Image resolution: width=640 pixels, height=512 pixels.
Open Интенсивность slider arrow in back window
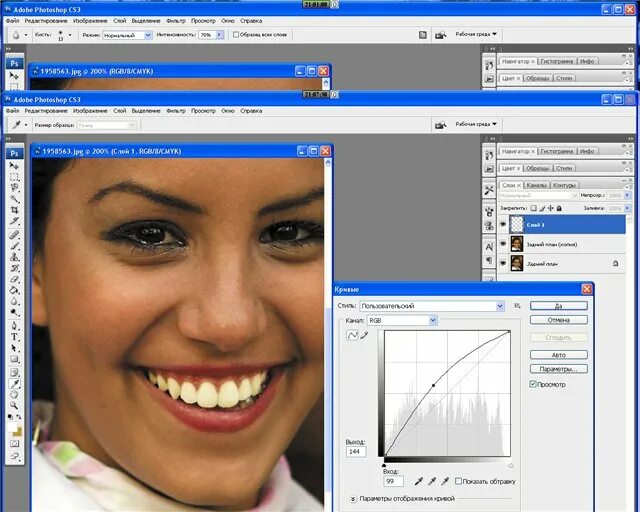tap(220, 35)
